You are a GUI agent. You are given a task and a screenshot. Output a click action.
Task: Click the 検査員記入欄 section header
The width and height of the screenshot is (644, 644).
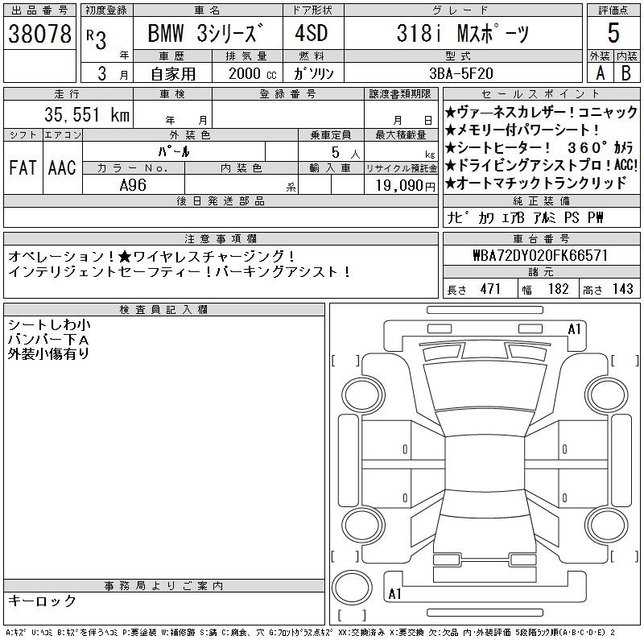164,310
